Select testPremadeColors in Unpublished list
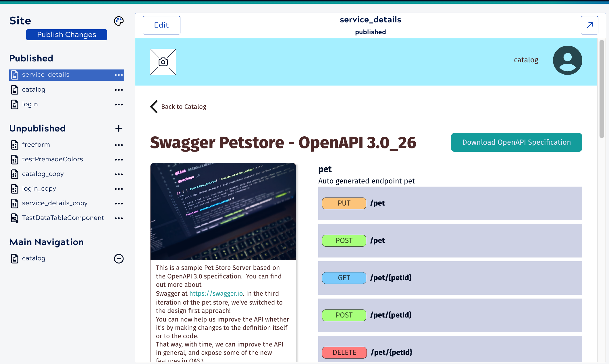The width and height of the screenshot is (609, 364). [52, 159]
